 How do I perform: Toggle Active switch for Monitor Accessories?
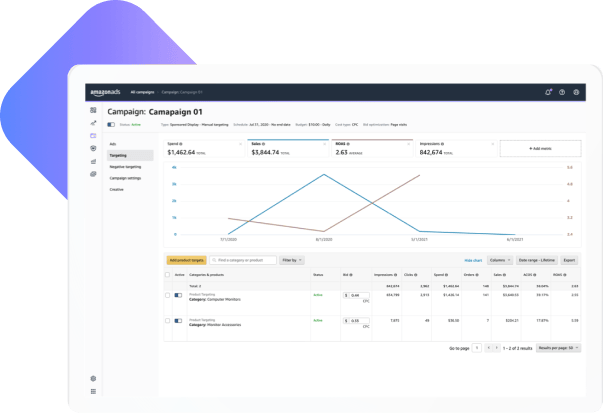click(x=179, y=321)
